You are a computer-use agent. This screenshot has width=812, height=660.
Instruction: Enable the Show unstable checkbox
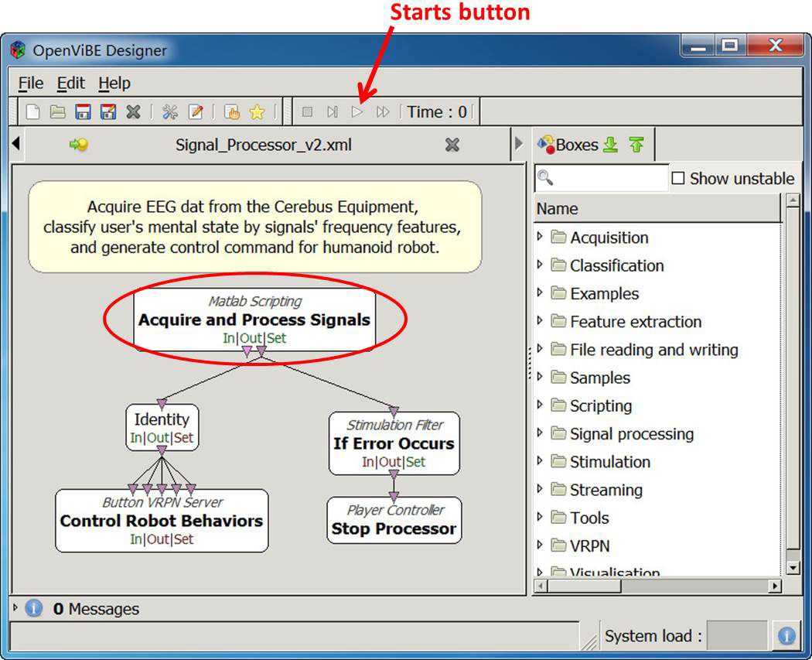(x=678, y=178)
